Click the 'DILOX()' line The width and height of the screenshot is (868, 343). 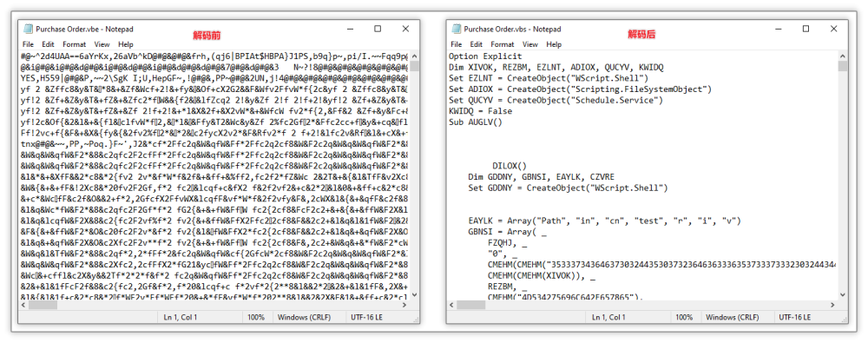(x=510, y=166)
